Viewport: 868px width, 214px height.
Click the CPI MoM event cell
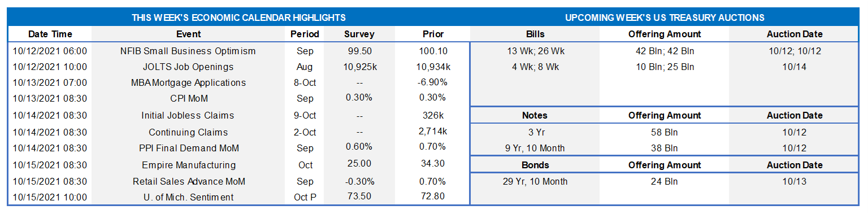click(x=188, y=98)
